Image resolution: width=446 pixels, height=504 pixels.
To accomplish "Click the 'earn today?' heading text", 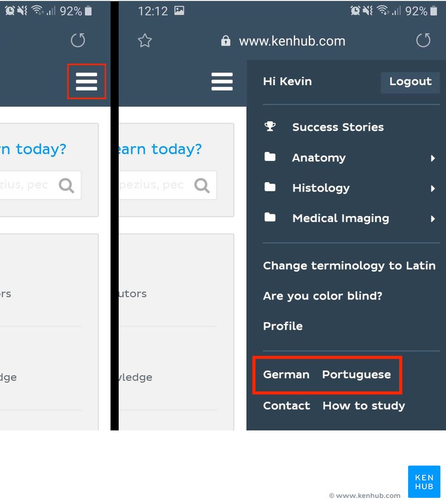I will click(x=160, y=149).
